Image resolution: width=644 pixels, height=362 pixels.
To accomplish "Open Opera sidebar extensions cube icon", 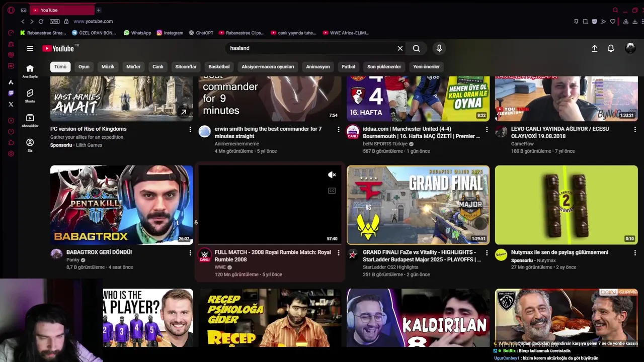I will [x=11, y=143].
